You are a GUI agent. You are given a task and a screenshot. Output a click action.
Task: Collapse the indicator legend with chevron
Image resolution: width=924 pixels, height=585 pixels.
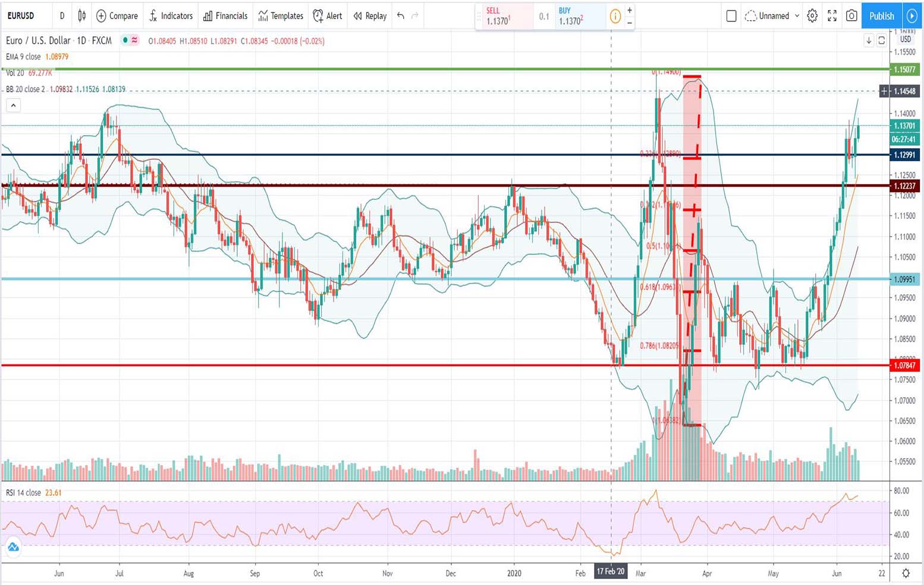tap(13, 106)
